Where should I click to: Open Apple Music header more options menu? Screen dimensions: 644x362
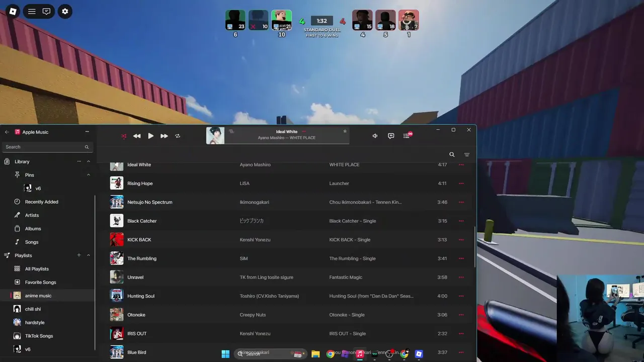(x=87, y=132)
